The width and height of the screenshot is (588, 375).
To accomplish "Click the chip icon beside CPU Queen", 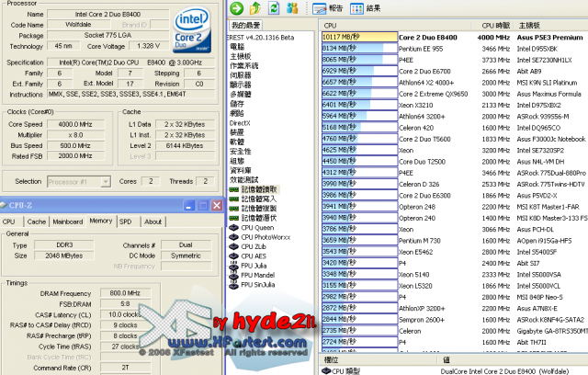I will click(234, 228).
